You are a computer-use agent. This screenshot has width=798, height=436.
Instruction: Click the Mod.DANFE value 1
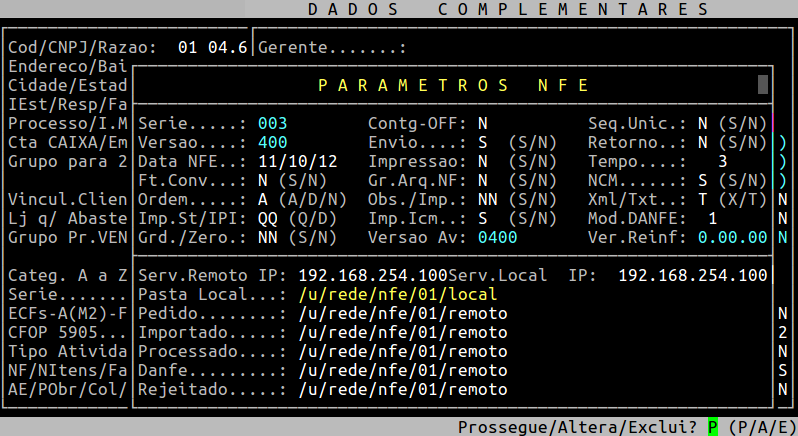click(712, 218)
